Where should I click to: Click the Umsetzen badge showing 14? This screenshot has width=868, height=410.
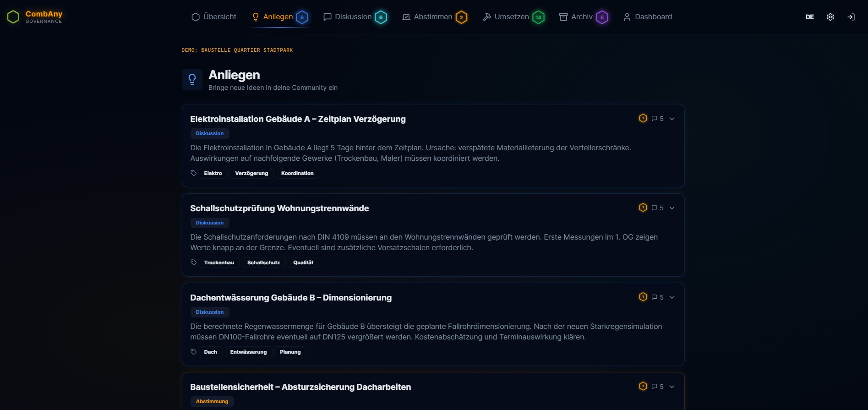(x=539, y=17)
